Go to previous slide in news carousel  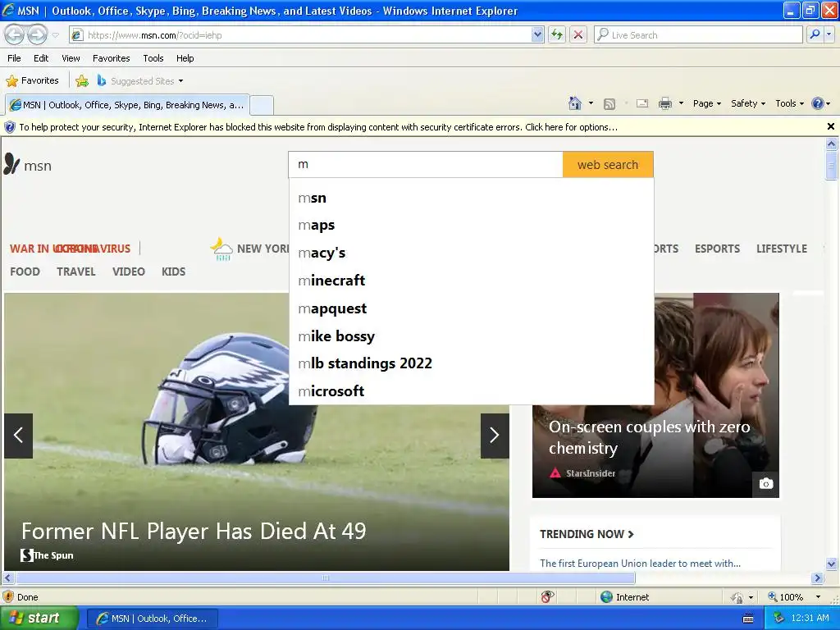tap(19, 436)
